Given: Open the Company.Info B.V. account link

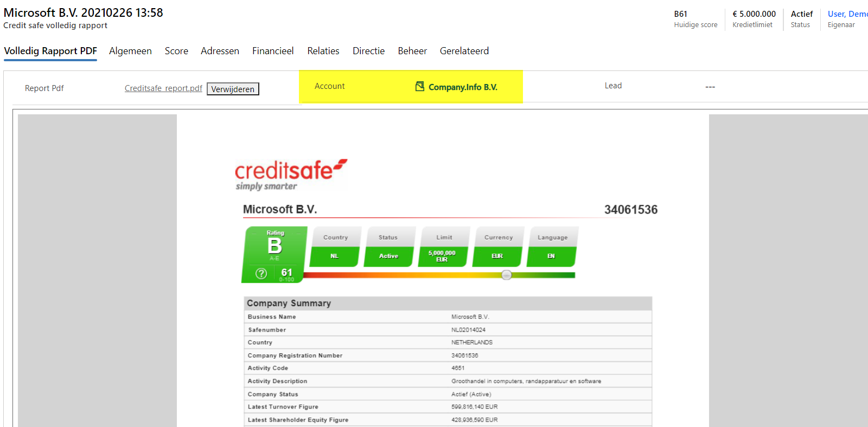Looking at the screenshot, I should tap(463, 87).
